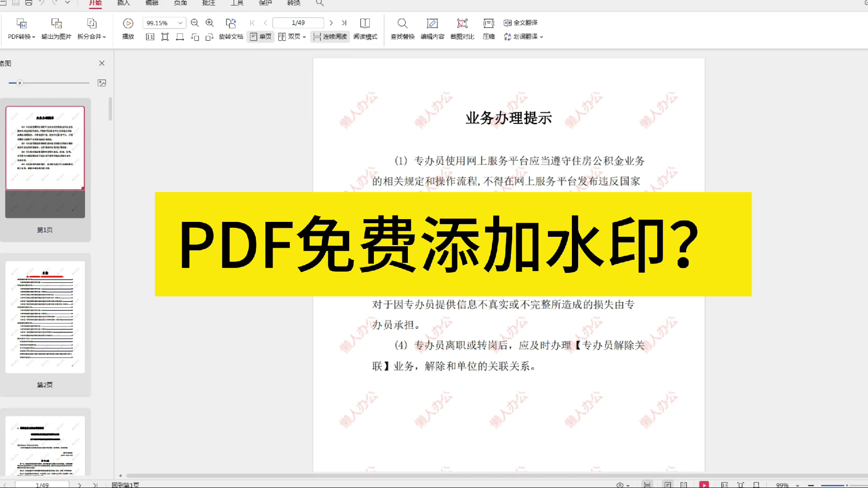The image size is (868, 488).
Task: Click the 输出为图片 export-as-image icon
Action: (57, 23)
